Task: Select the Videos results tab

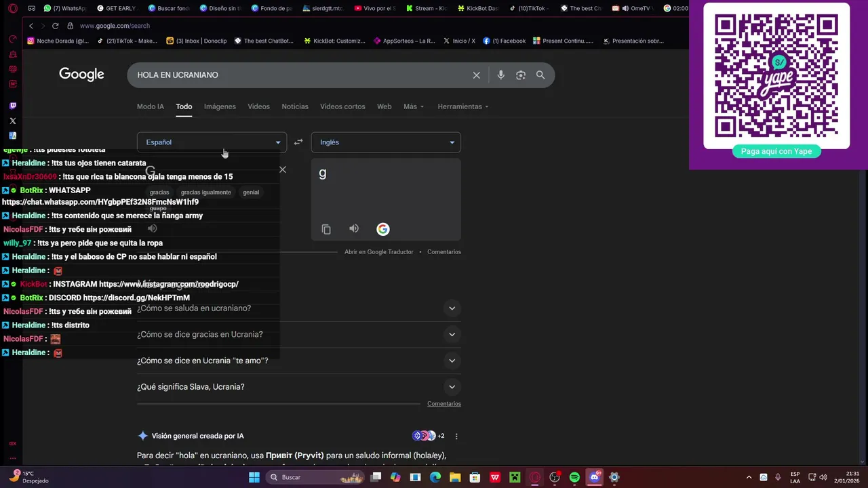Action: (x=258, y=106)
